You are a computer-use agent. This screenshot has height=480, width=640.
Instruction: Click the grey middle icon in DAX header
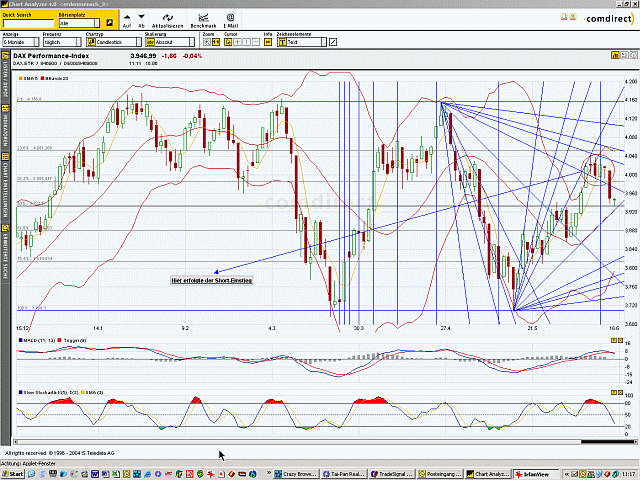click(x=624, y=55)
